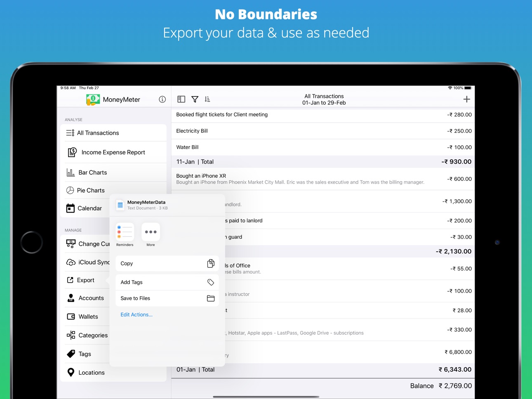This screenshot has width=532, height=399.
Task: Select Booked flight tickets for Client meeting transaction
Action: [x=323, y=115]
